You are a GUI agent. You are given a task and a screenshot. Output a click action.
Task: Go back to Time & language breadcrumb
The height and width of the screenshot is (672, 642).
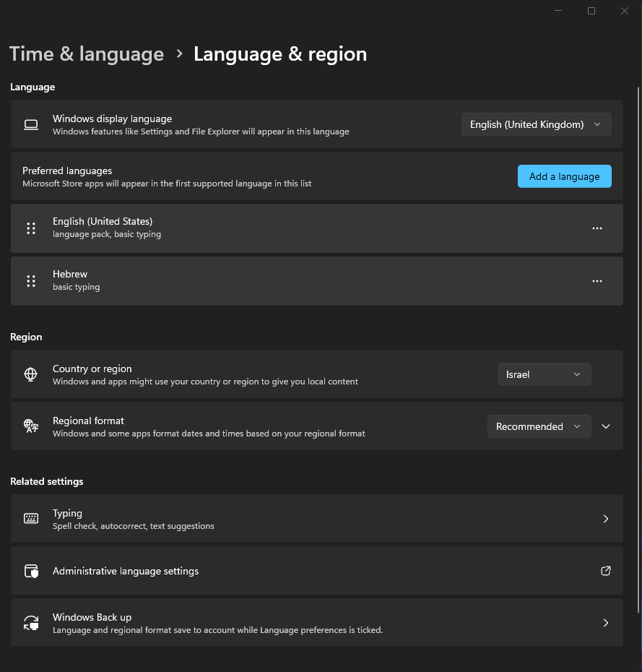pos(87,54)
